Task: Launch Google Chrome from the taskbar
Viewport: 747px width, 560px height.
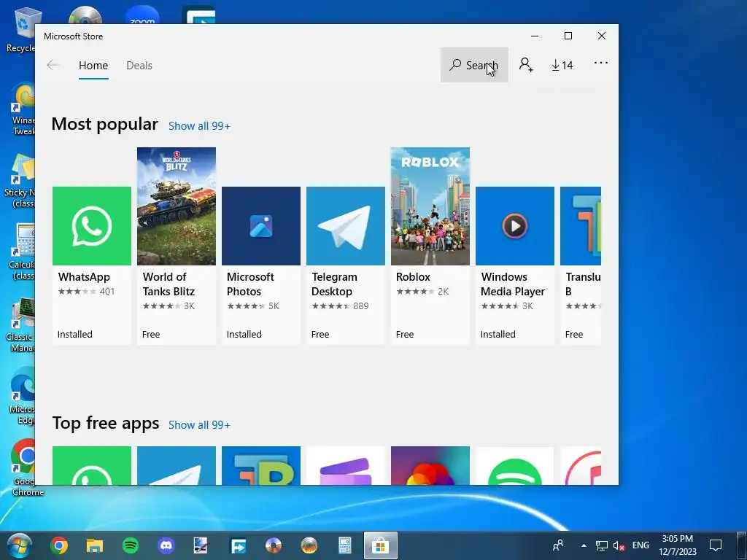Action: point(59,545)
